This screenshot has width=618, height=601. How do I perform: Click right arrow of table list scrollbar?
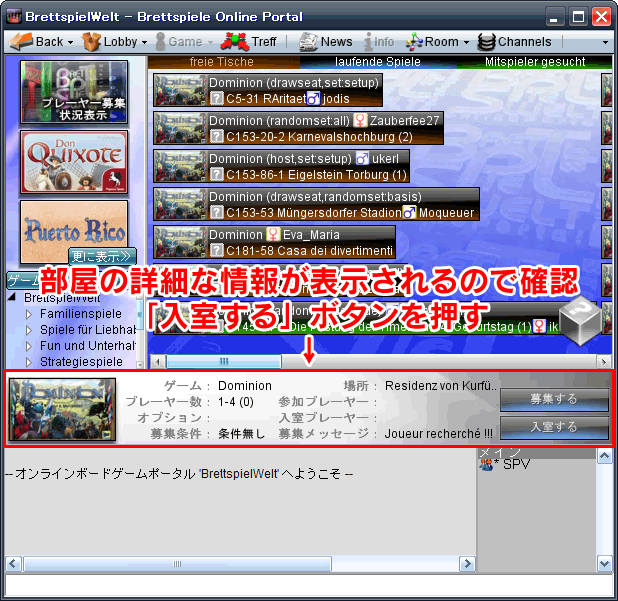point(604,361)
